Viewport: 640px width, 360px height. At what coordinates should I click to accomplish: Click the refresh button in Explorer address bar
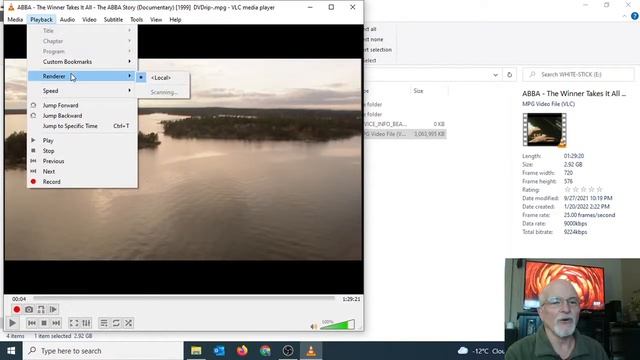pyautogui.click(x=509, y=75)
